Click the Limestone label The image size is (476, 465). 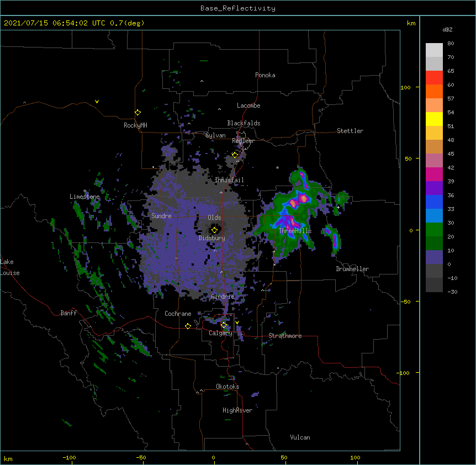pos(84,197)
